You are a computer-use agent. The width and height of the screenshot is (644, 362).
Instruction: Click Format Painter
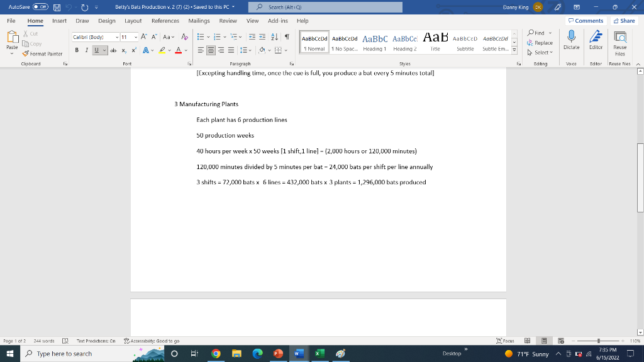42,54
